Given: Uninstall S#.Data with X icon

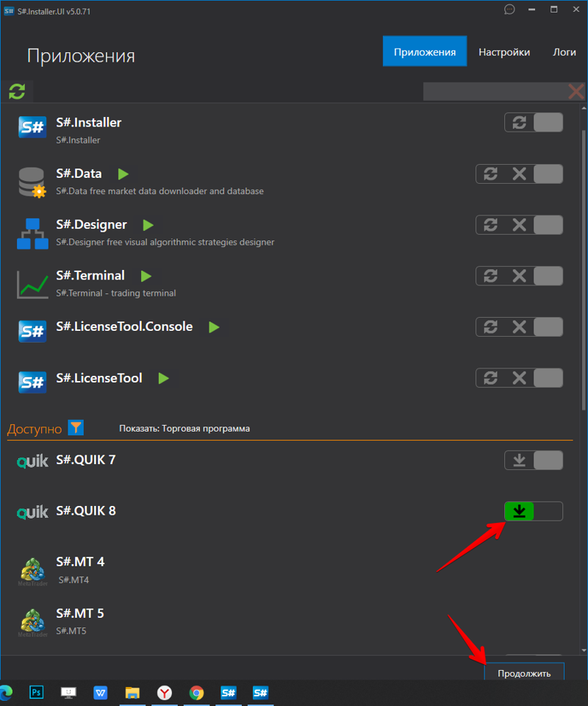Looking at the screenshot, I should 519,174.
